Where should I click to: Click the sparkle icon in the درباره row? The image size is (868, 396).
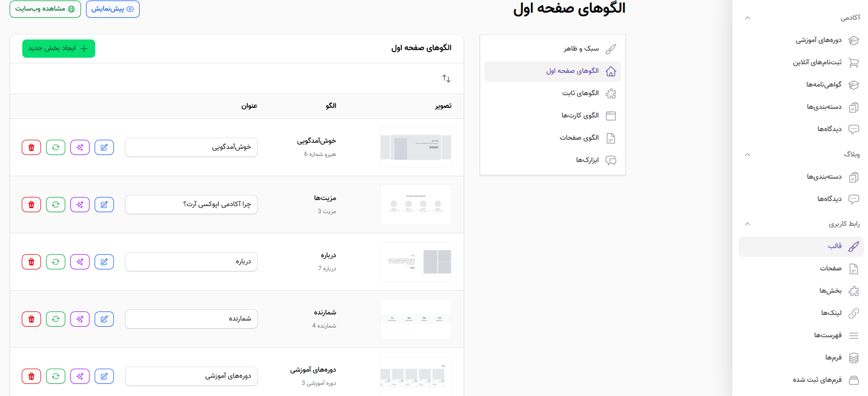click(x=80, y=262)
